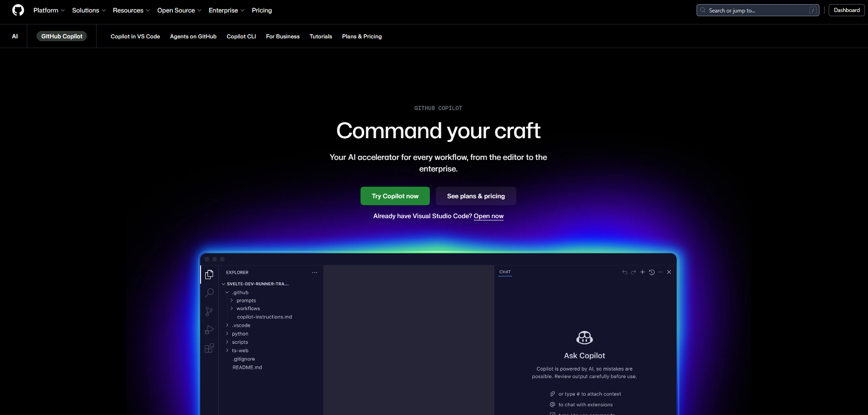
Task: Open the Run and Debug icon in the editor mockup
Action: 209,330
